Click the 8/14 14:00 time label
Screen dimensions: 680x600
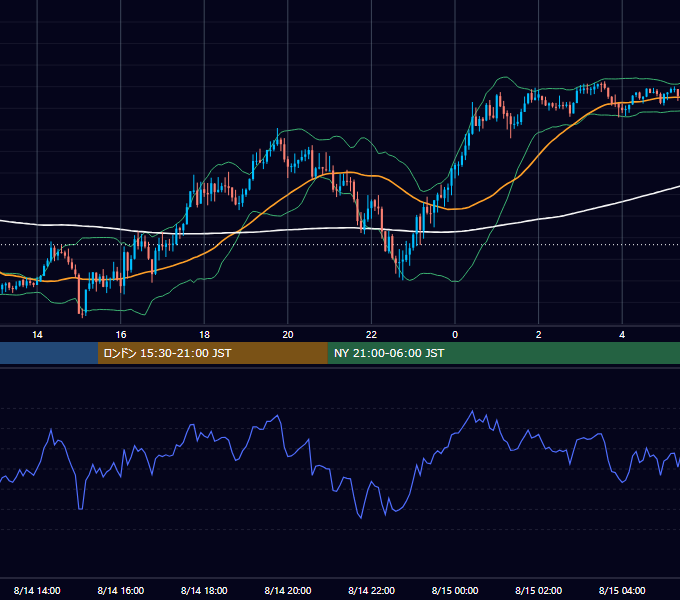(37, 590)
